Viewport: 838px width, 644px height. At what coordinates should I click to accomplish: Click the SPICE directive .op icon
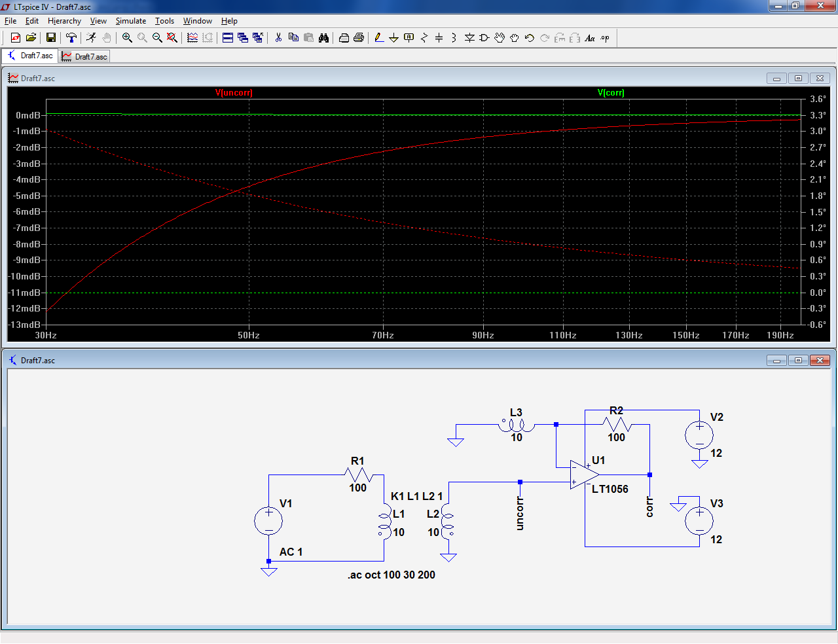click(x=605, y=38)
